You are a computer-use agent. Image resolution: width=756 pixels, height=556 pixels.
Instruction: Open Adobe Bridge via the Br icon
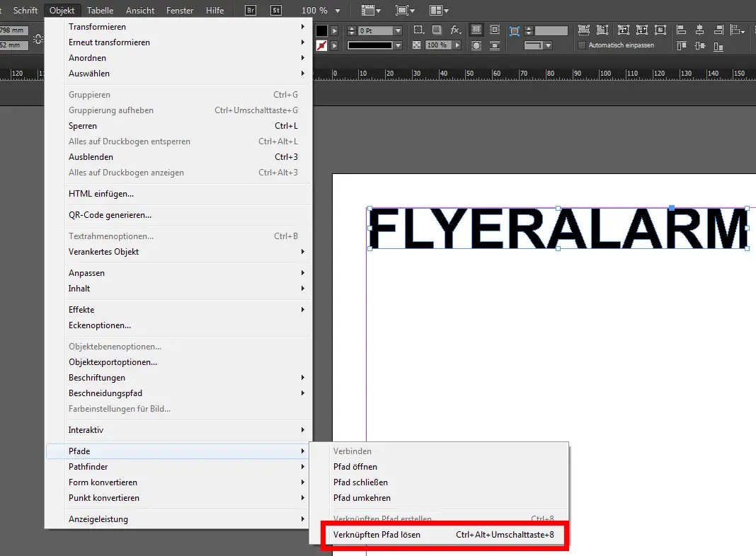(x=250, y=10)
